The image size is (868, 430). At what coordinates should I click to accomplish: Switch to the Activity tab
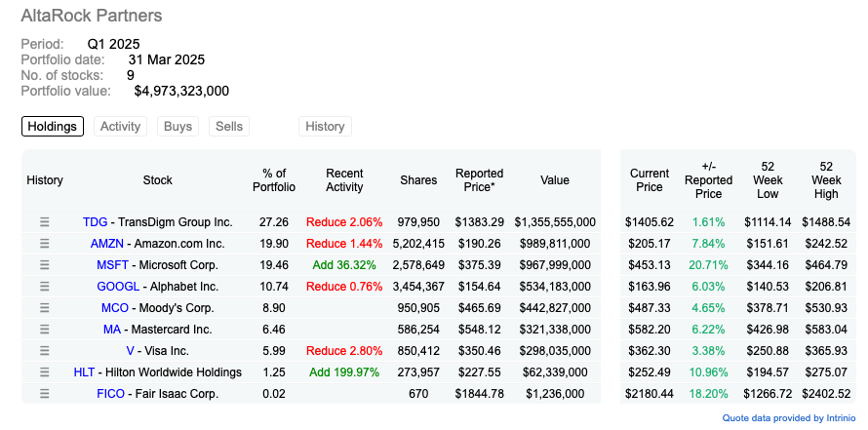pos(120,126)
